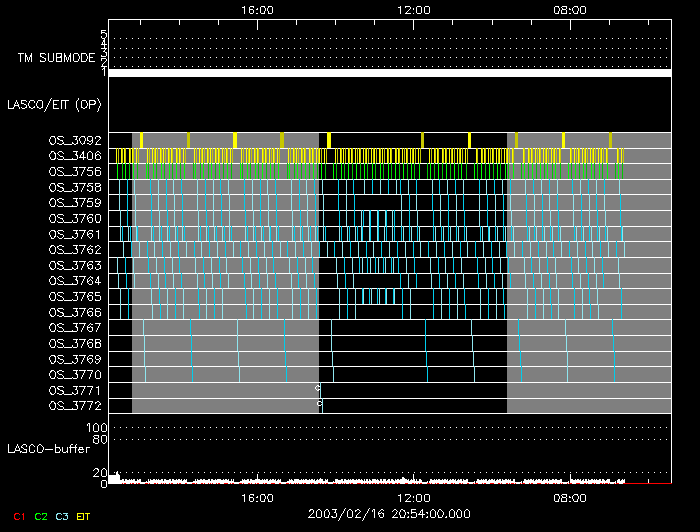
Task: Select the green C2 legend entry
Action: point(40,515)
